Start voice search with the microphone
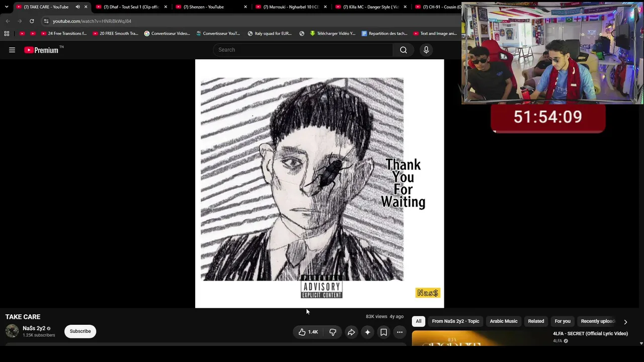Screen dimensions: 644x362 pyautogui.click(x=426, y=50)
